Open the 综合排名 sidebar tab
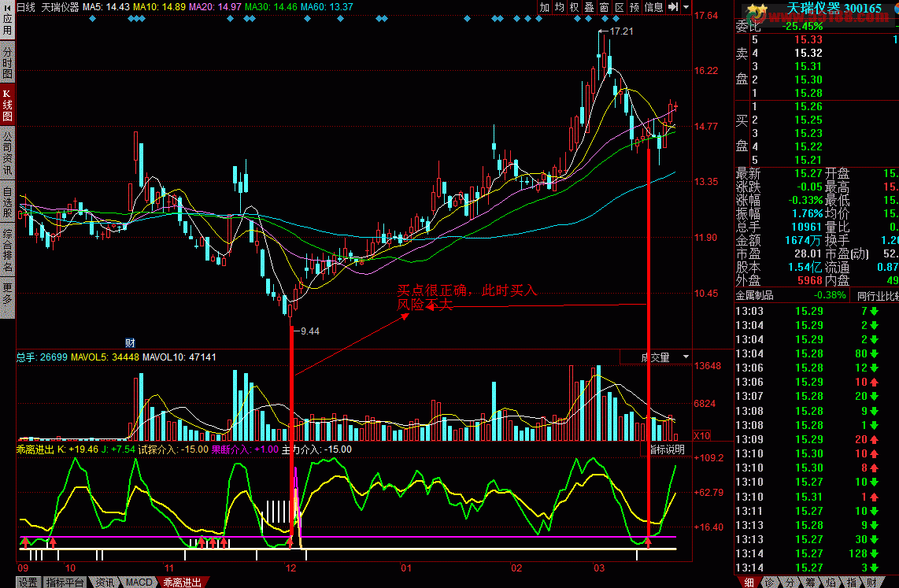899x588 pixels. tap(7, 250)
